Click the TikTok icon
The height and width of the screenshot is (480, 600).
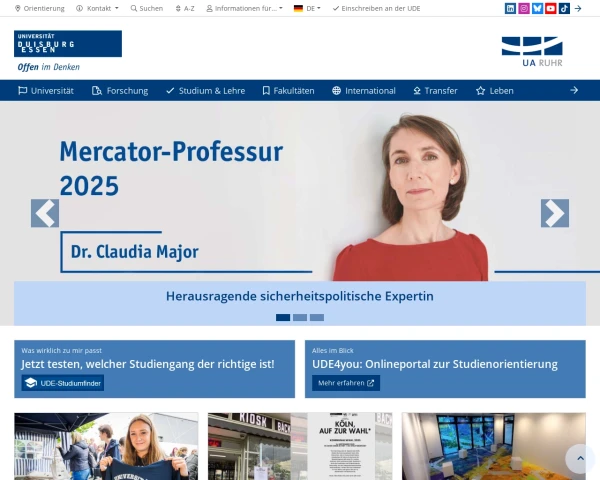pos(564,8)
